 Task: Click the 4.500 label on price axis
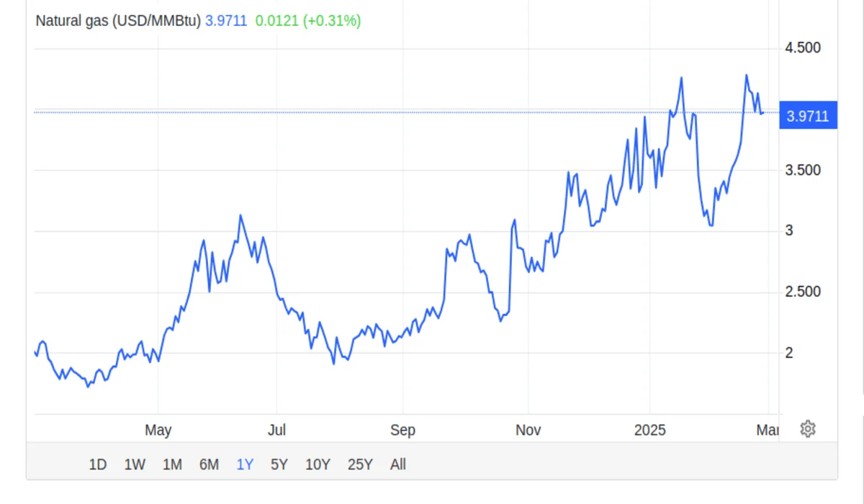(x=802, y=48)
